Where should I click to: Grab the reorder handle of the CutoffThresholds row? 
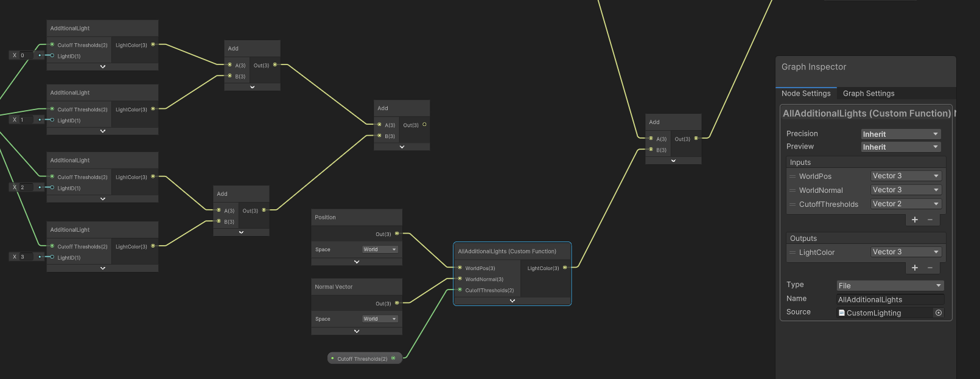(x=793, y=204)
